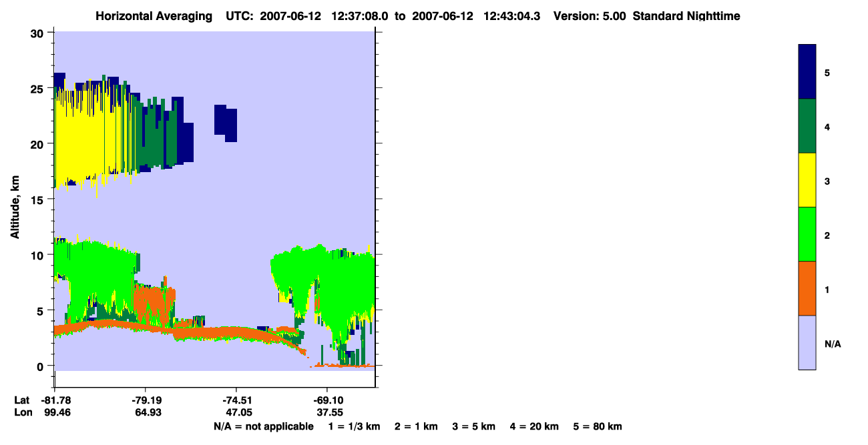Click the colorbar label "N/A"
The height and width of the screenshot is (445, 868).
point(833,344)
